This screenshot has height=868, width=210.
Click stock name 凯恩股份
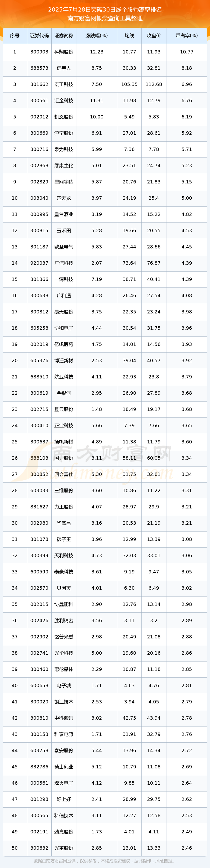(64, 117)
